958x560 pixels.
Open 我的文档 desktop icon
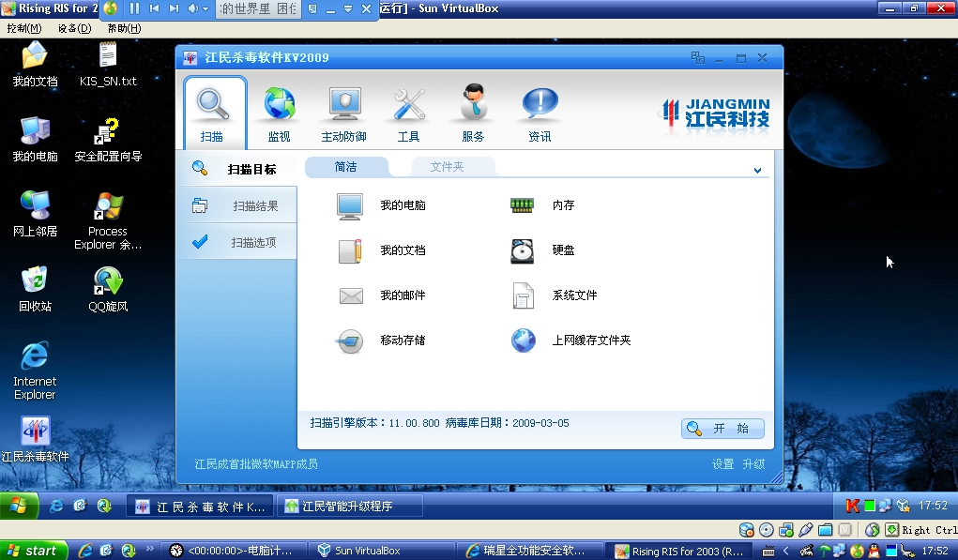(x=35, y=64)
